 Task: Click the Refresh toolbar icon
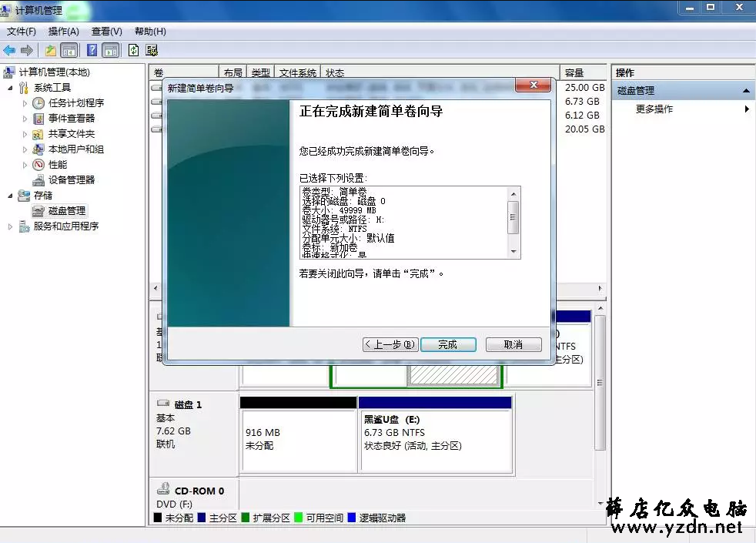click(133, 50)
